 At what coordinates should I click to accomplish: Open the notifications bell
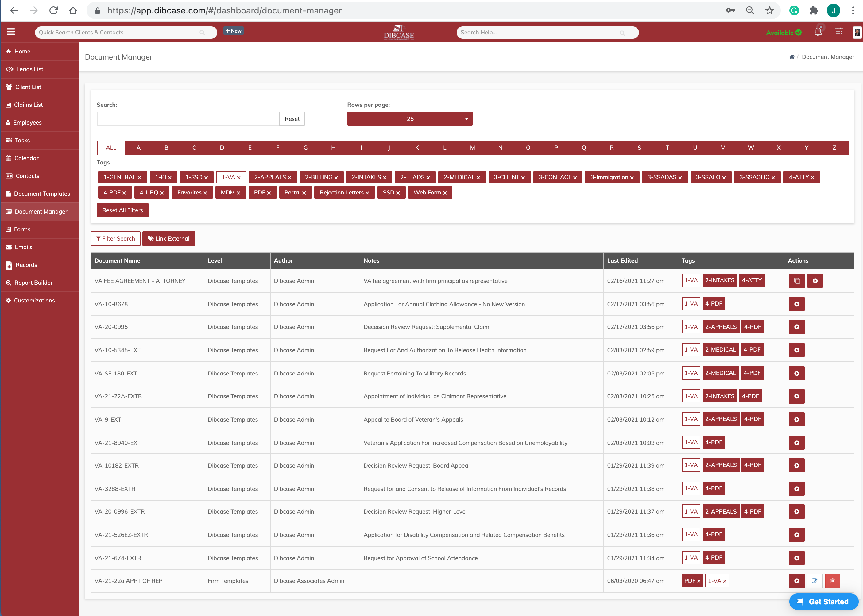818,32
